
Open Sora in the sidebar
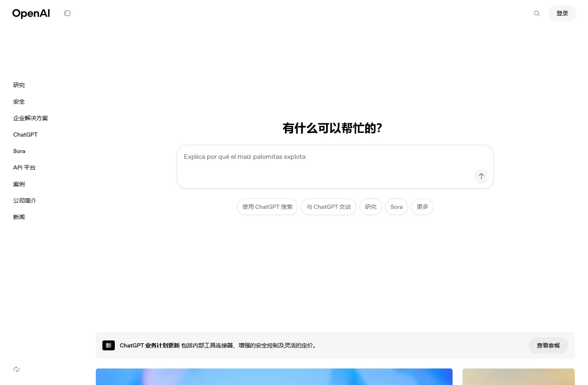(19, 151)
